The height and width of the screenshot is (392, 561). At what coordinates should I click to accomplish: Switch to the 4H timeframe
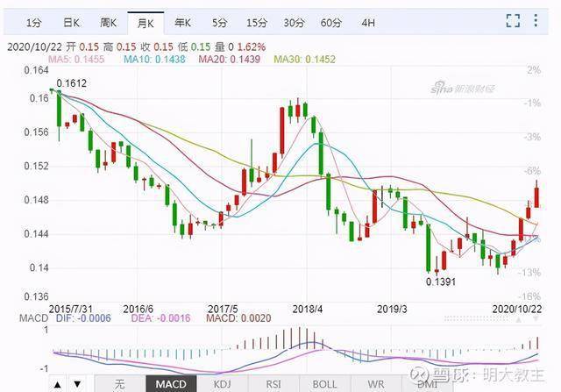point(368,23)
